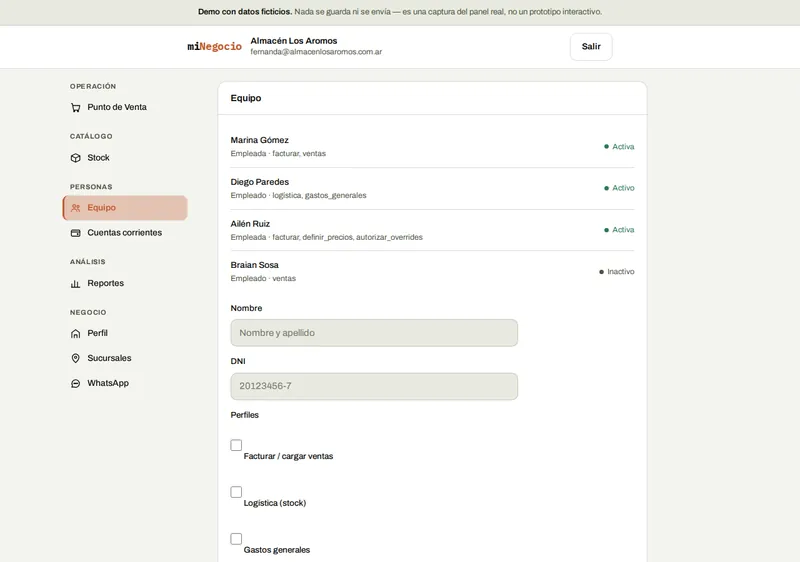This screenshot has width=800, height=562.
Task: Click the house icon beside Perfil
Action: click(76, 334)
